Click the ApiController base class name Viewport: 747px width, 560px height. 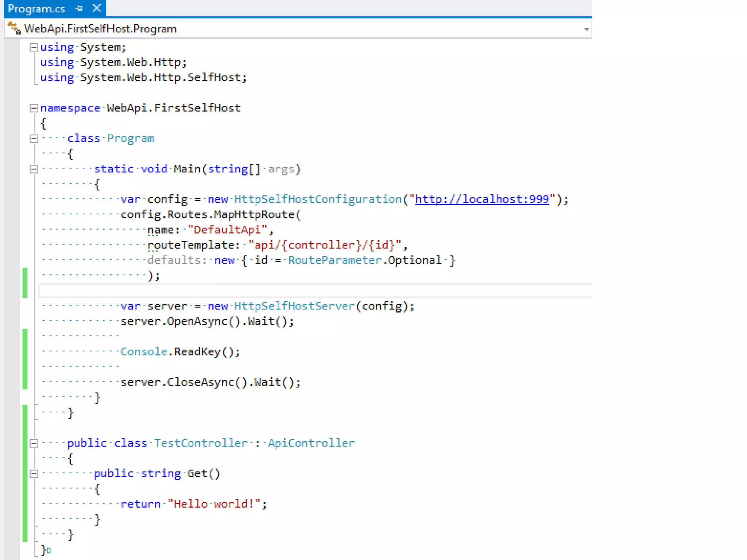[x=311, y=443]
